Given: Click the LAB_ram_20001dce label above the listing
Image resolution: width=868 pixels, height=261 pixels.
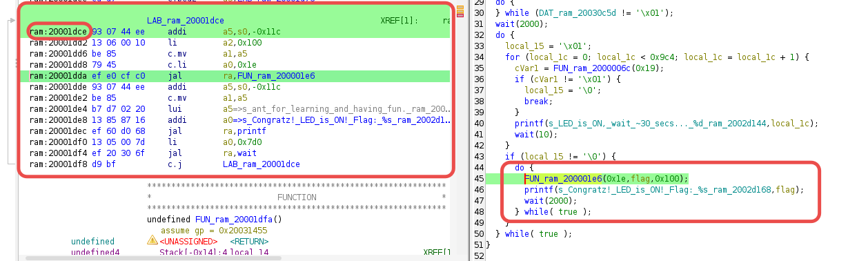Looking at the screenshot, I should coord(185,21).
